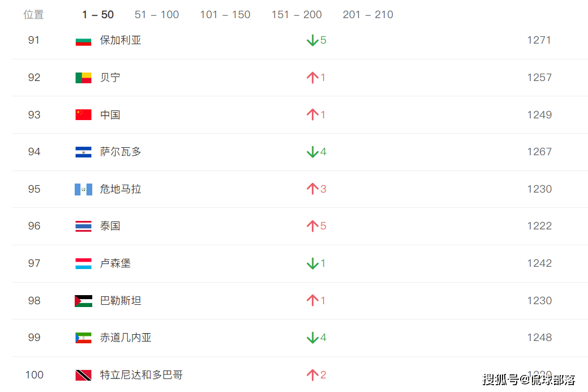Click the Guatemala flag icon
Image resolution: width=588 pixels, height=392 pixels.
point(83,189)
